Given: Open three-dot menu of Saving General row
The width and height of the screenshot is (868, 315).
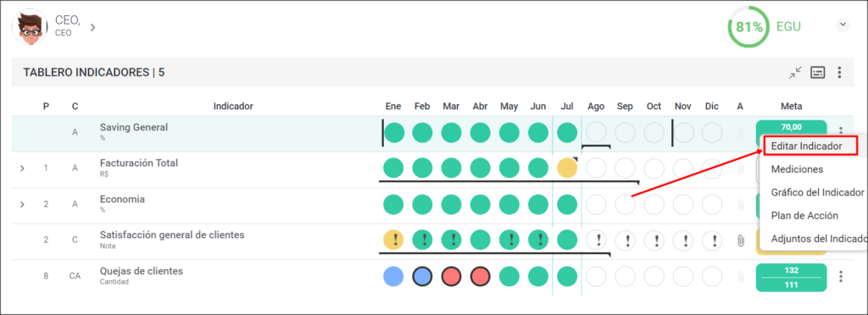Looking at the screenshot, I should (x=840, y=131).
